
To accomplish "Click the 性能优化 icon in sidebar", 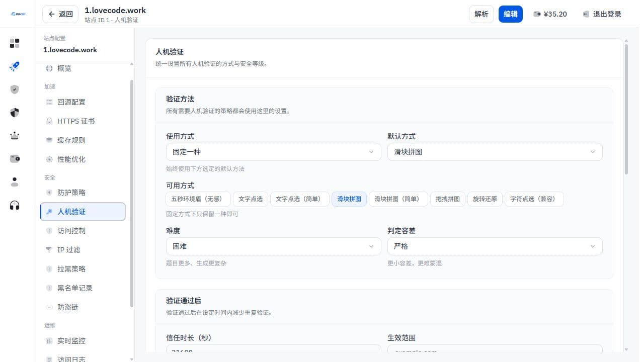I will (49, 159).
